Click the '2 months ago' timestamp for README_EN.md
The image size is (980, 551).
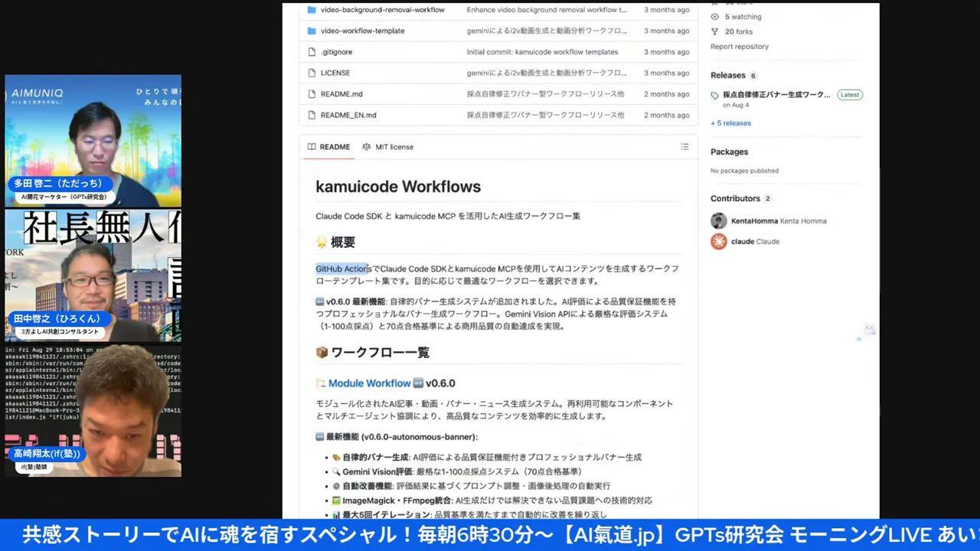point(666,115)
